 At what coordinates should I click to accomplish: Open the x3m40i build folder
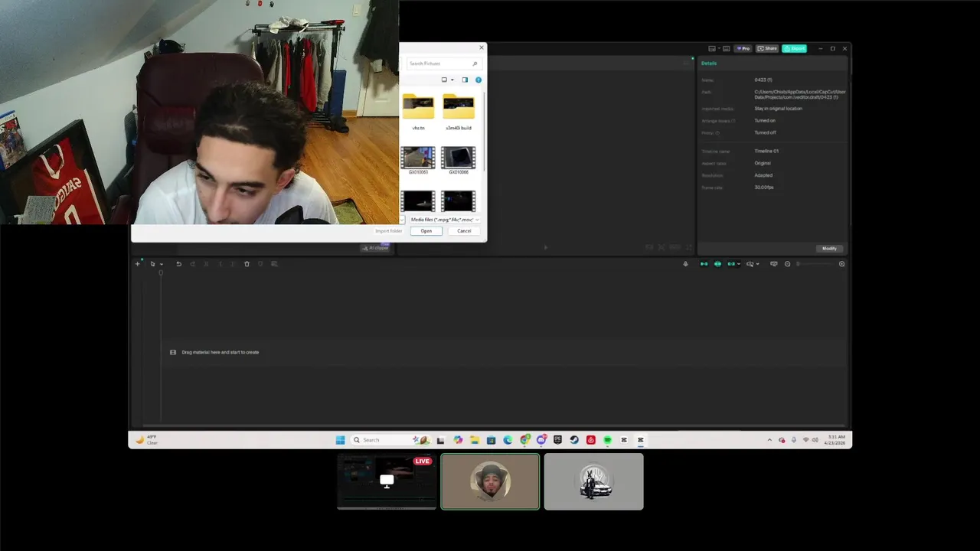[459, 112]
